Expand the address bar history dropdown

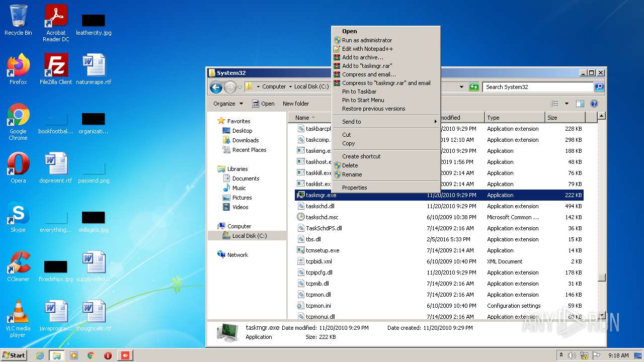(x=461, y=87)
